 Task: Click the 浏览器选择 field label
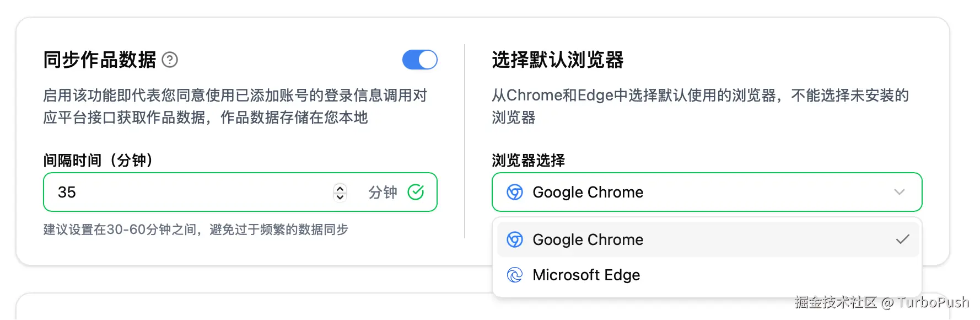[x=528, y=160]
